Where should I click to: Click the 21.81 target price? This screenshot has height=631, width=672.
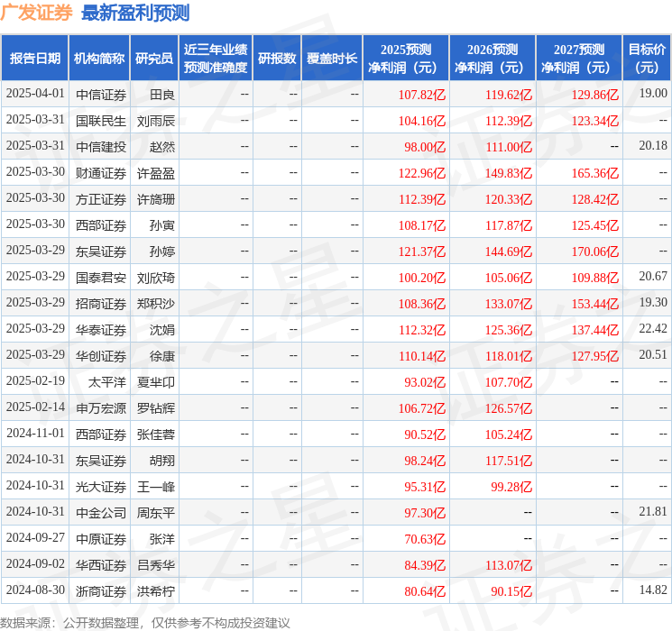[x=653, y=511]
